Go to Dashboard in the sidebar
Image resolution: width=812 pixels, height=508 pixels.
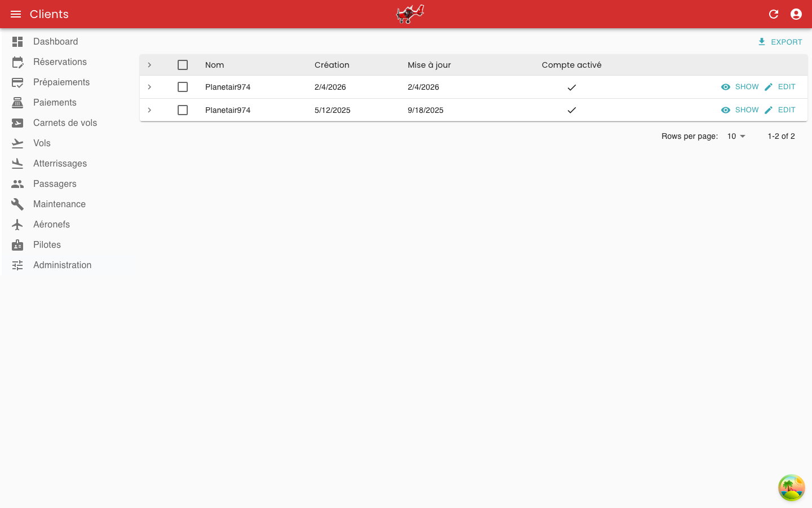[x=55, y=42]
